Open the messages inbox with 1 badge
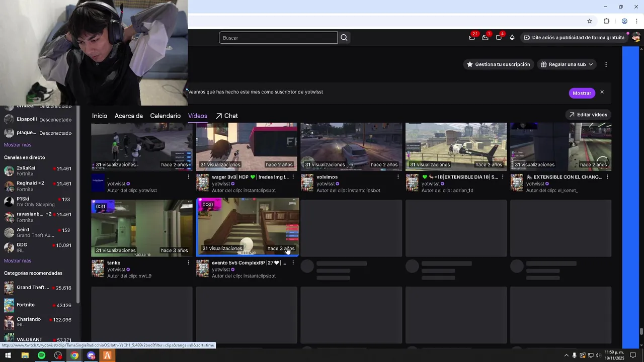Image resolution: width=644 pixels, height=362 pixels. click(486, 37)
